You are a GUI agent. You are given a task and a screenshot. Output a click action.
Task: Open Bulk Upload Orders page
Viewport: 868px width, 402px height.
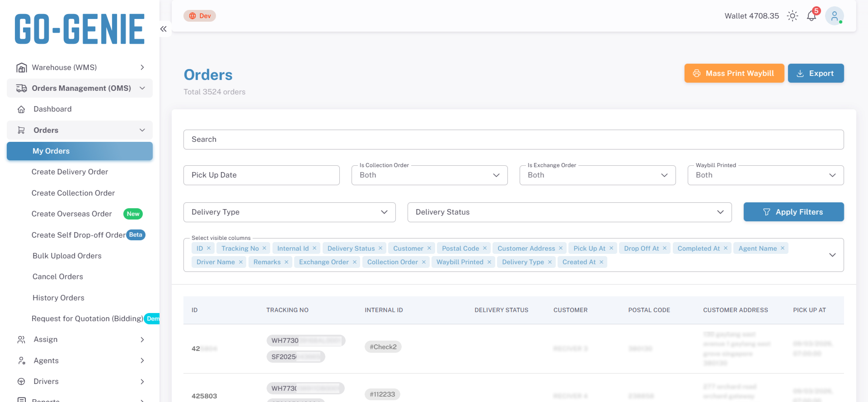(67, 256)
